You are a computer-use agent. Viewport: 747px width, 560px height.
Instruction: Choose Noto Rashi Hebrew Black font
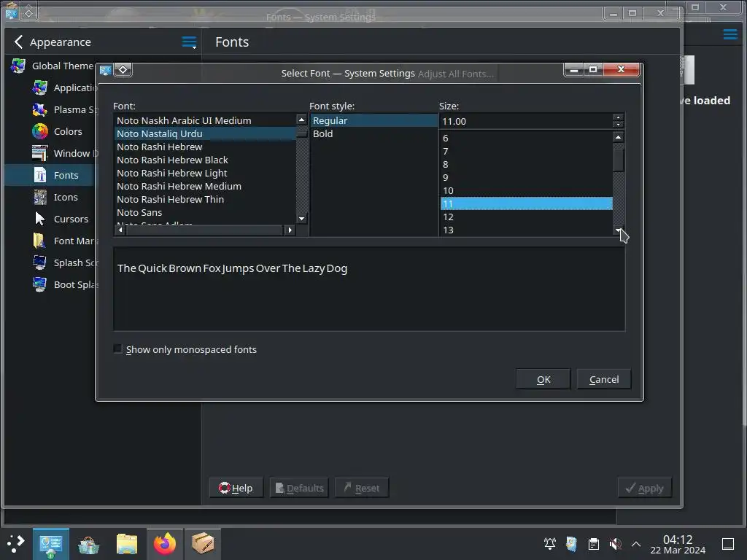click(205, 160)
